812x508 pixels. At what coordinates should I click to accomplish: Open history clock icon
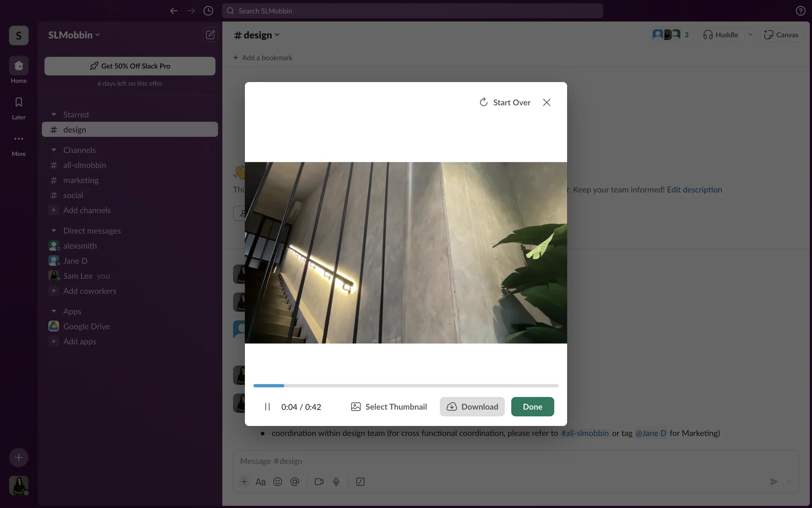tap(208, 11)
